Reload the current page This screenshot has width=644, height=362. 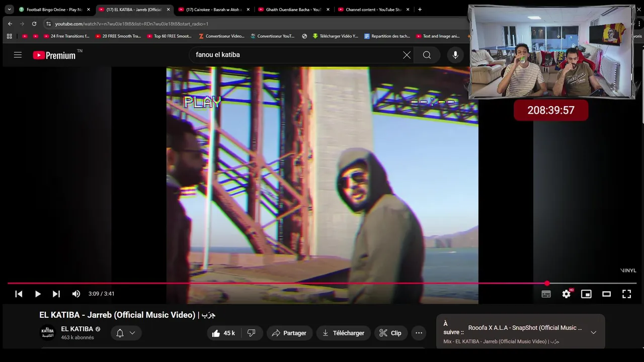pyautogui.click(x=34, y=24)
